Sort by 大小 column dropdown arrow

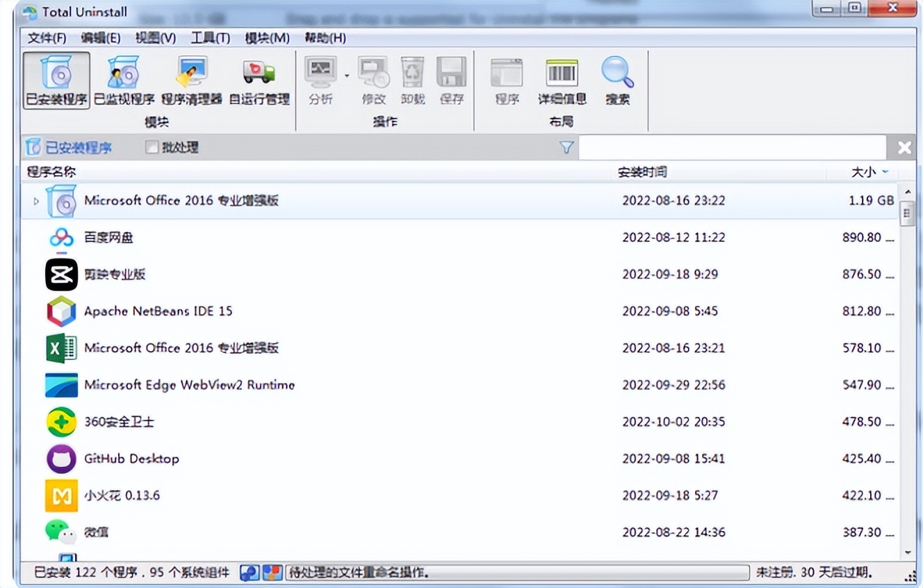pyautogui.click(x=885, y=172)
